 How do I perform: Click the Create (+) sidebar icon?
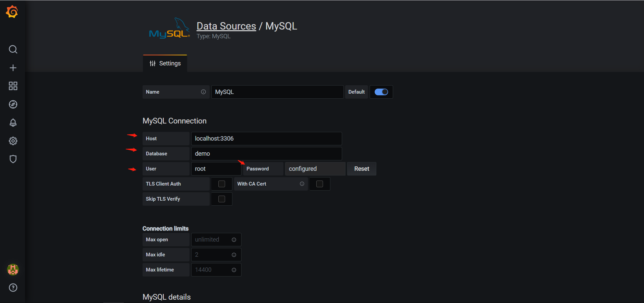point(13,67)
